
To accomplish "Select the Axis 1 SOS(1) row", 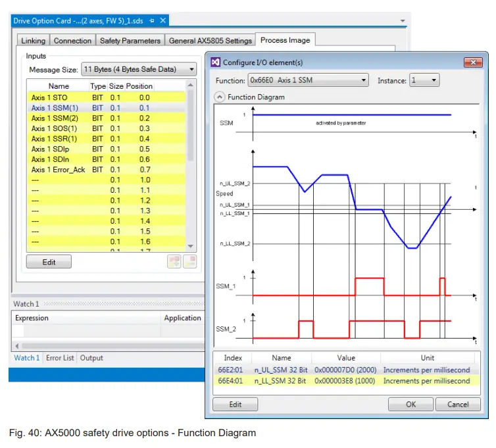I will click(107, 128).
